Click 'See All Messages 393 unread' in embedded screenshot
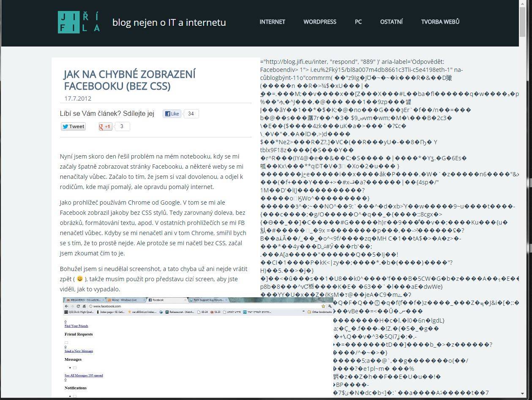The height and width of the screenshot is (400, 532). click(84, 375)
